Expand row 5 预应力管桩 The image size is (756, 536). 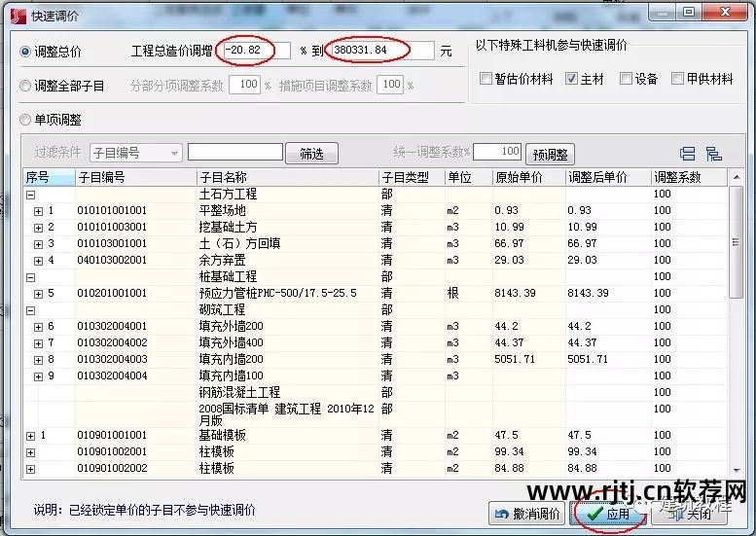(x=39, y=294)
